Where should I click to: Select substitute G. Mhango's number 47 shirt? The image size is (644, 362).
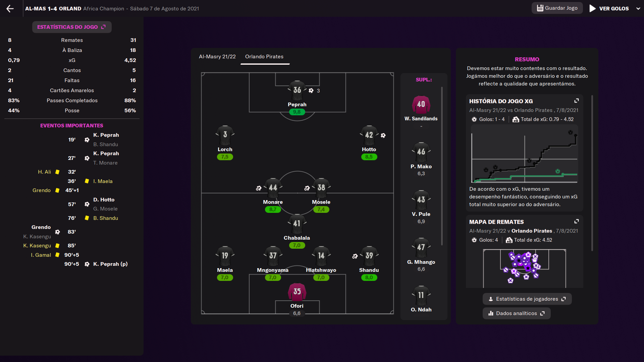coord(421,248)
